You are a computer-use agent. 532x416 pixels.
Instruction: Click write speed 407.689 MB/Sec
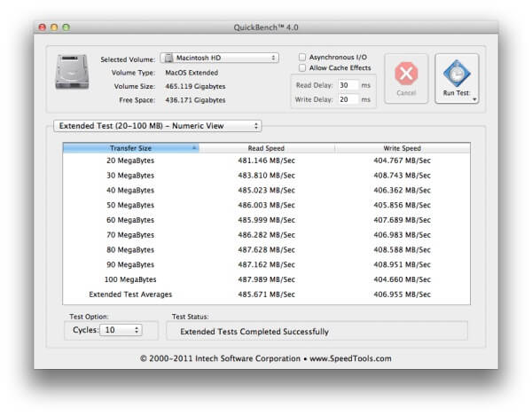tap(402, 220)
